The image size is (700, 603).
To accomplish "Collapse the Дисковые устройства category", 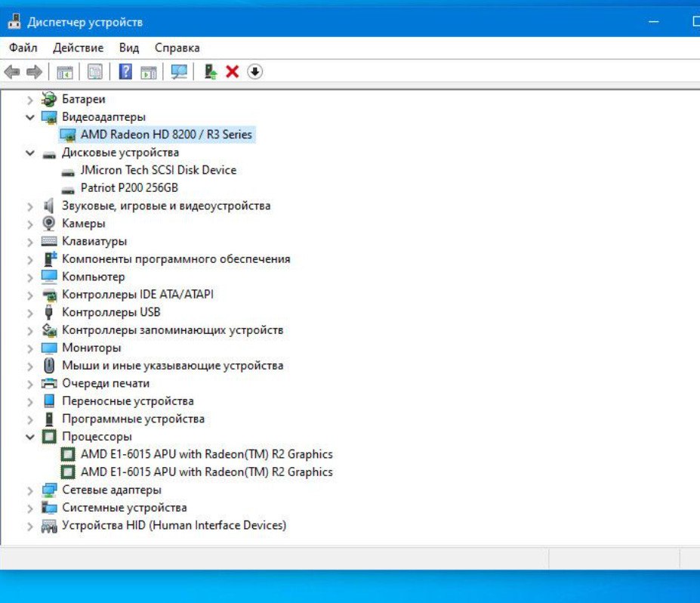I will tap(30, 153).
